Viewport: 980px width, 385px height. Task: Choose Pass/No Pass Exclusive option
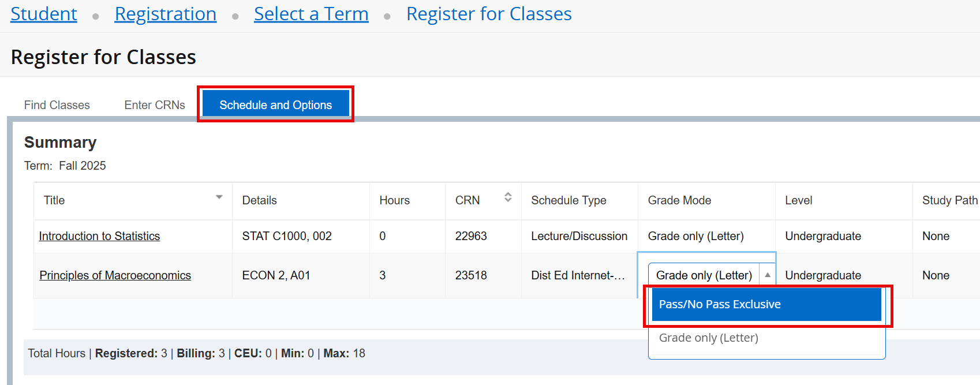click(x=766, y=304)
